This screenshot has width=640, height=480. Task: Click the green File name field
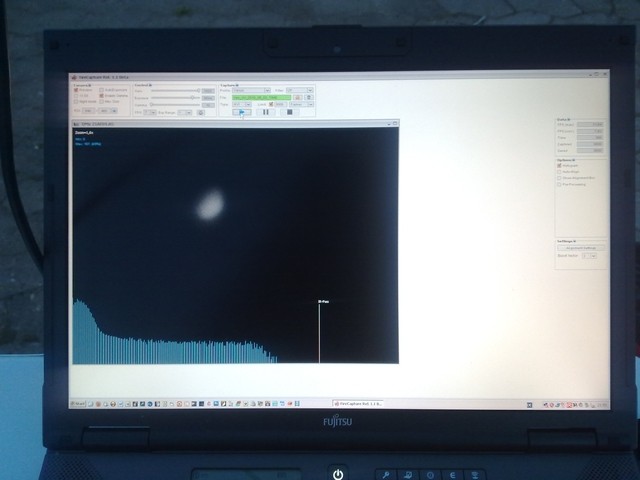click(x=262, y=98)
